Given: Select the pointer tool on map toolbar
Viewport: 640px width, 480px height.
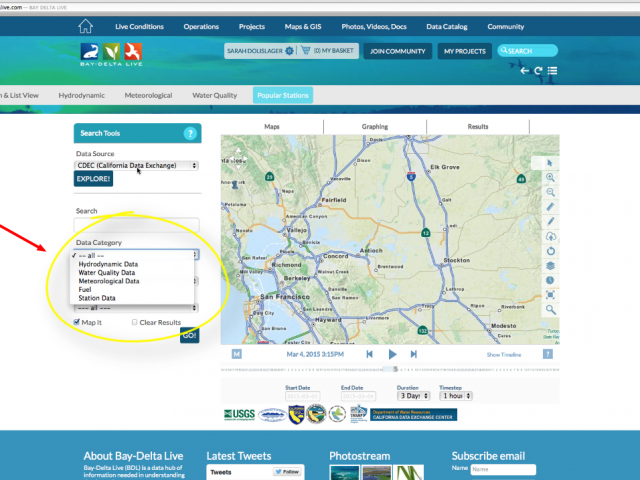Looking at the screenshot, I should point(550,163).
